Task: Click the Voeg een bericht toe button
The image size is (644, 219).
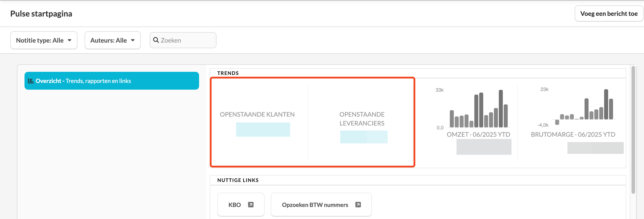Action: [x=609, y=14]
